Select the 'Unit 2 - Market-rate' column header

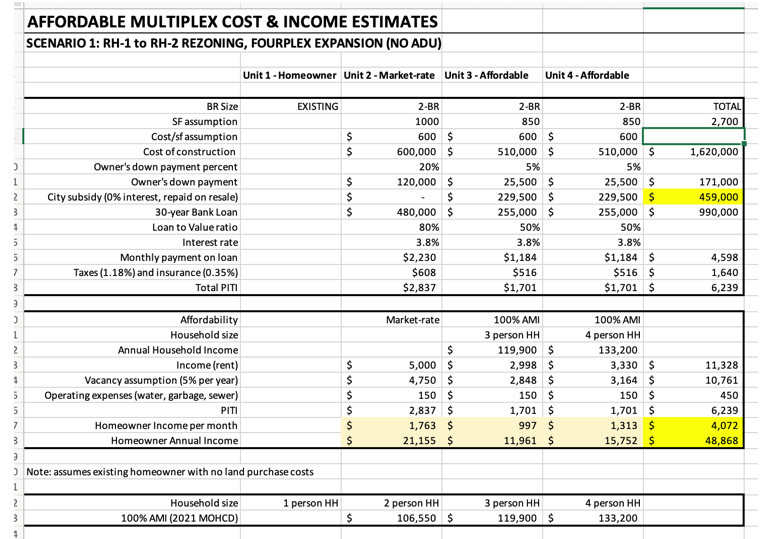[x=389, y=75]
